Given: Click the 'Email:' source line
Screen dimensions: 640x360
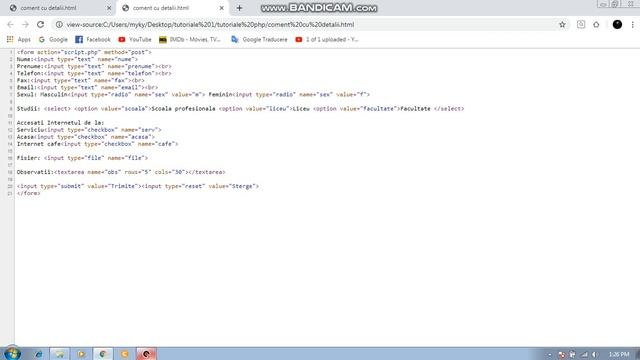Looking at the screenshot, I should point(87,87).
